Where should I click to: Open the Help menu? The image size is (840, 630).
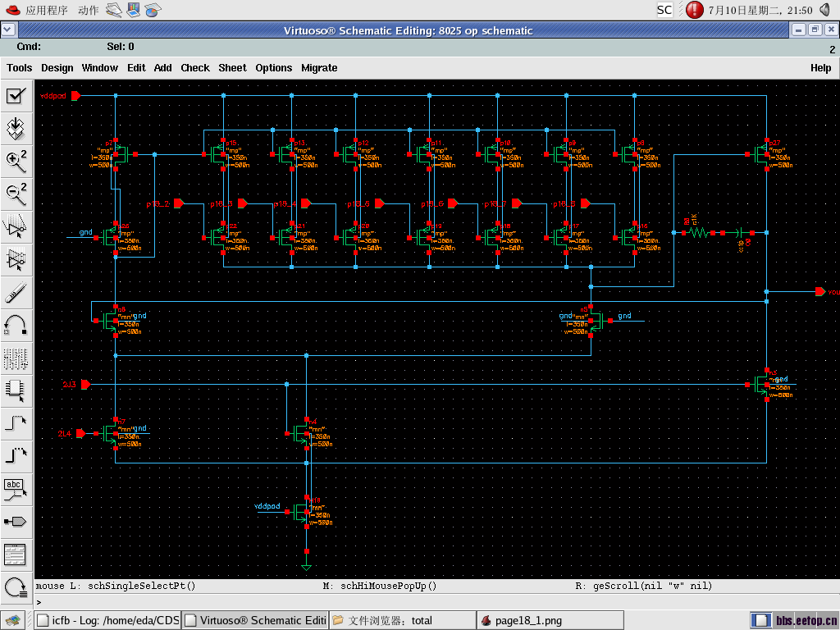click(820, 68)
